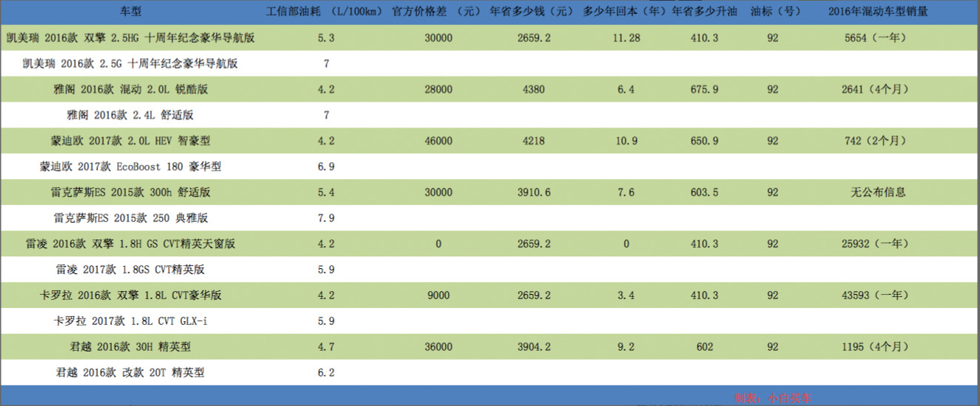This screenshot has width=980, height=406.
Task: Click the yearly savings 4380 cell
Action: [532, 89]
